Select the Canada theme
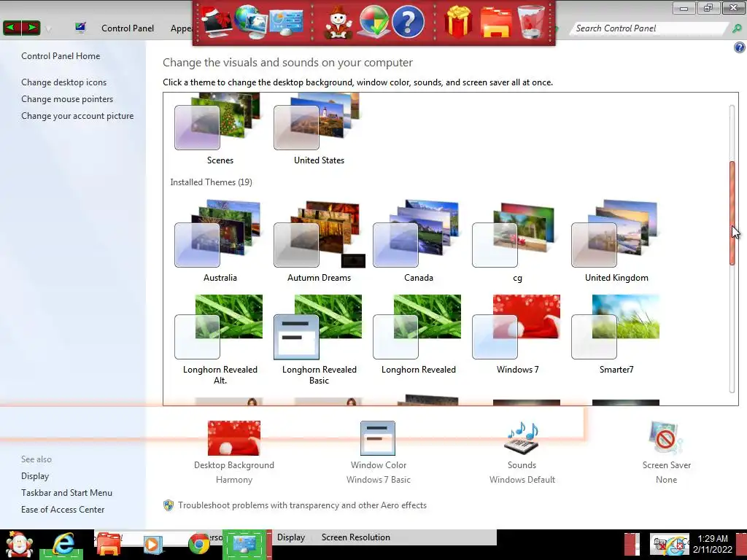The height and width of the screenshot is (560, 747). click(418, 241)
